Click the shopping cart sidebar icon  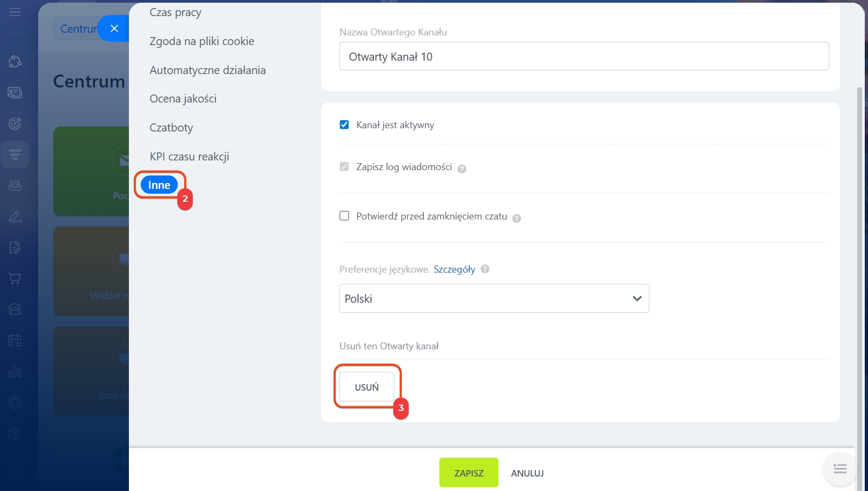tap(15, 279)
